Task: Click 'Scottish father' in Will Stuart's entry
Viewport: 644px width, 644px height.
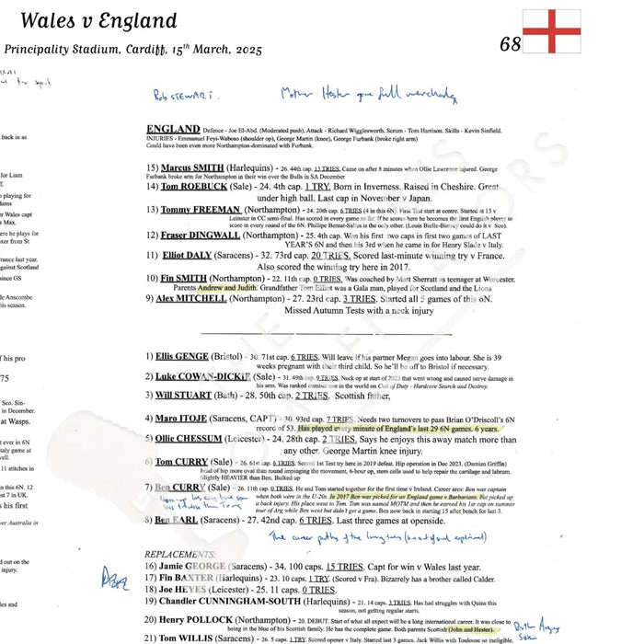Action: coord(362,397)
